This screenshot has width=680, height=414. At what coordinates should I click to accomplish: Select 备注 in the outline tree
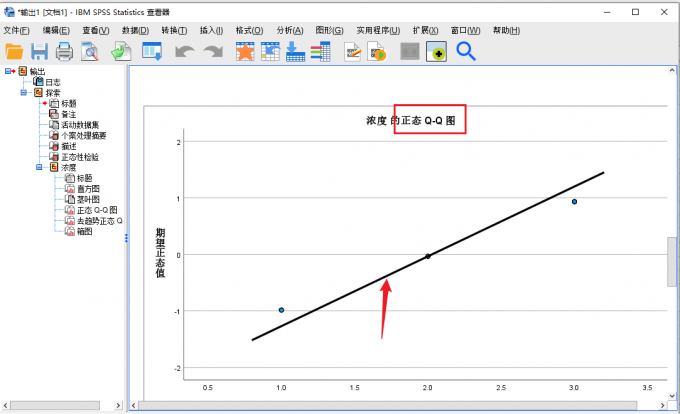coord(69,114)
